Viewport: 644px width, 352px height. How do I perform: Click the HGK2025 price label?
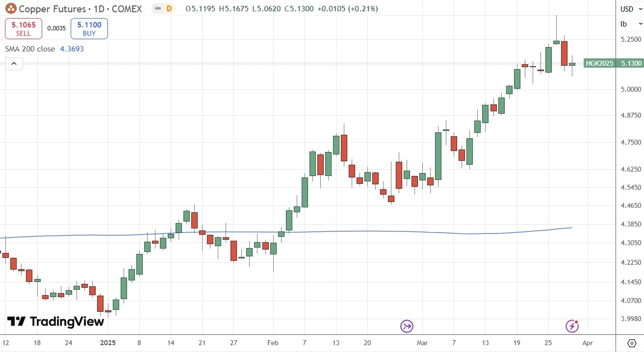coord(598,63)
